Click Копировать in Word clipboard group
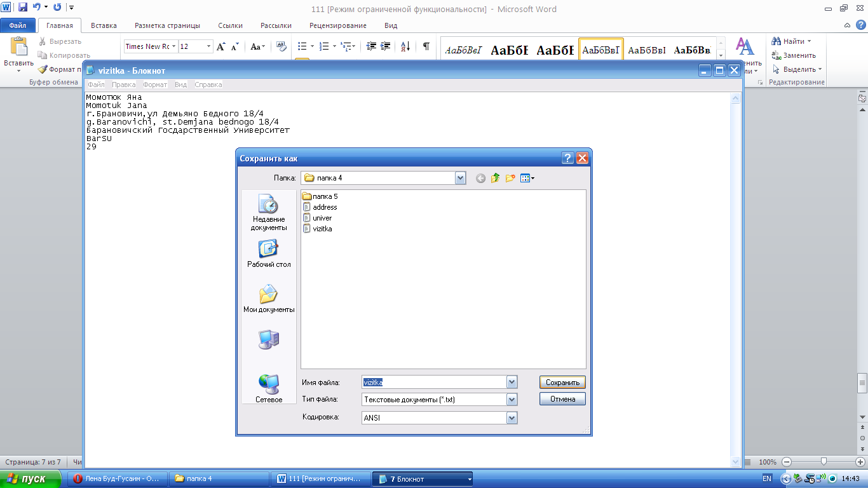 click(65, 55)
